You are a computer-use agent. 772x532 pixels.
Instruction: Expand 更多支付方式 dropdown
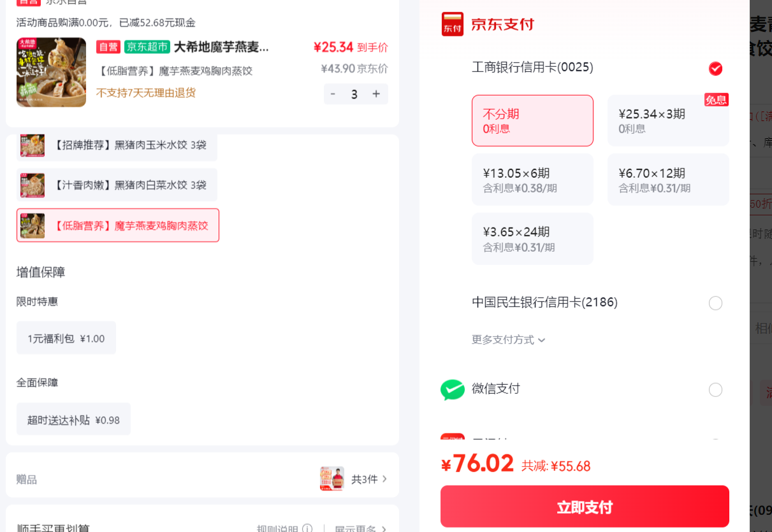[x=509, y=340]
